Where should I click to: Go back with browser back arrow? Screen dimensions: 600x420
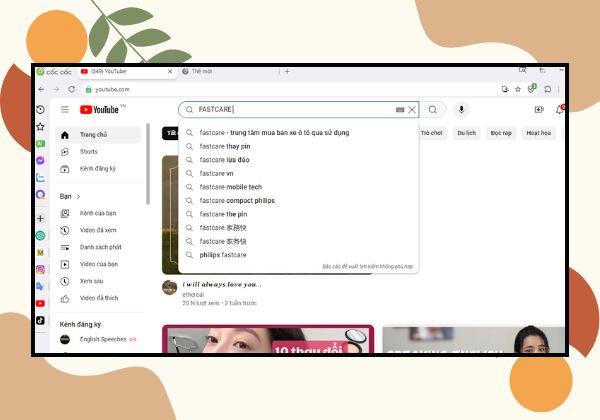pos(41,90)
